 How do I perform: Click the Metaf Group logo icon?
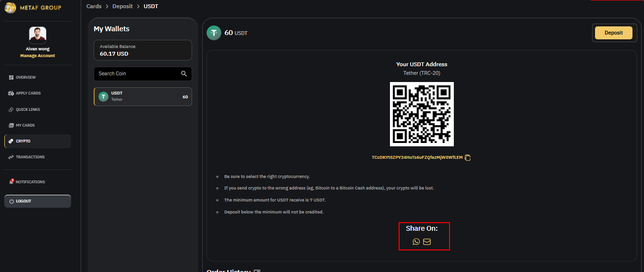pos(10,8)
